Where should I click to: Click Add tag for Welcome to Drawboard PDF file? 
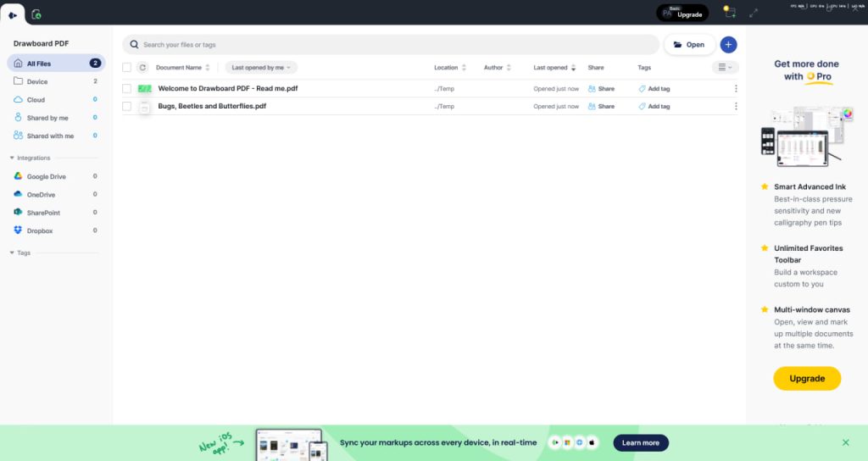[x=654, y=88]
